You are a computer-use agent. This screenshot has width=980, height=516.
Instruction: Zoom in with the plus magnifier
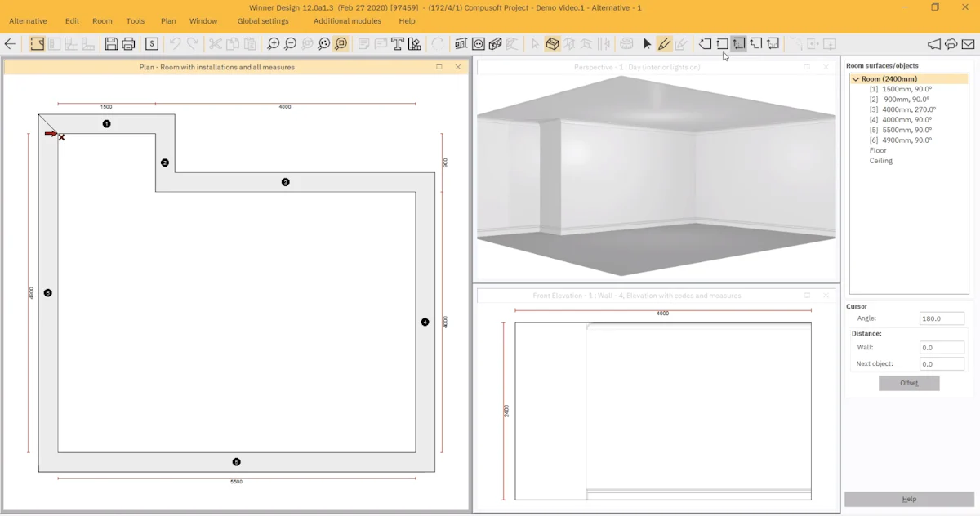[273, 44]
